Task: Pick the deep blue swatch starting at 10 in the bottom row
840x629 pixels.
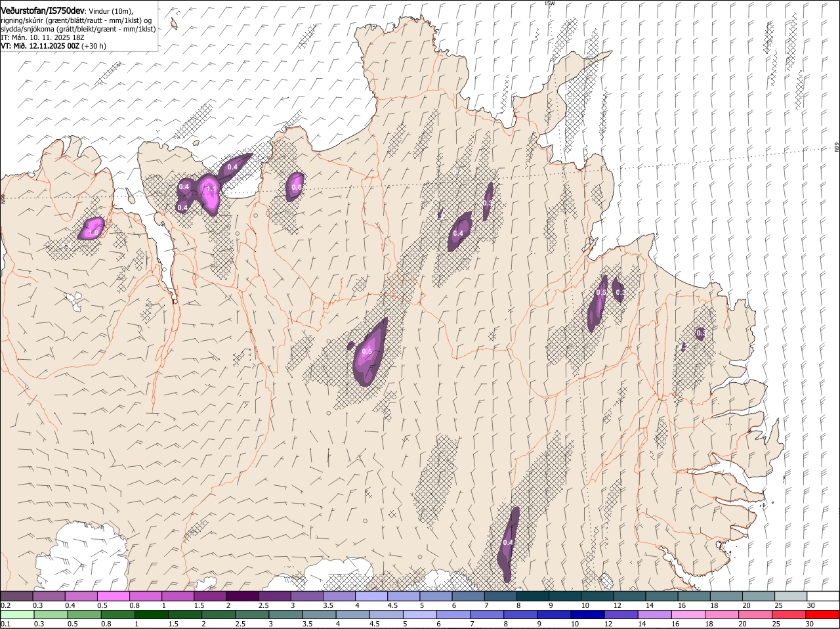Action: click(587, 615)
